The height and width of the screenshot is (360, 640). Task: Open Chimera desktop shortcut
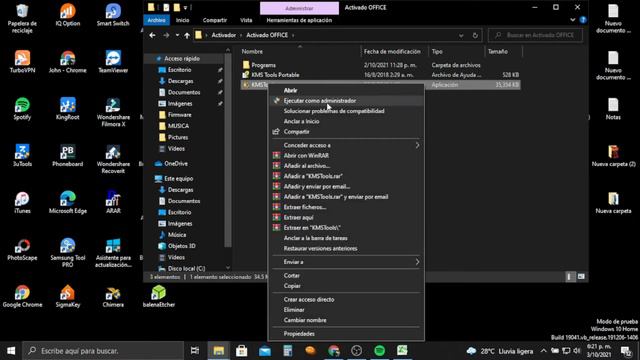pyautogui.click(x=113, y=296)
